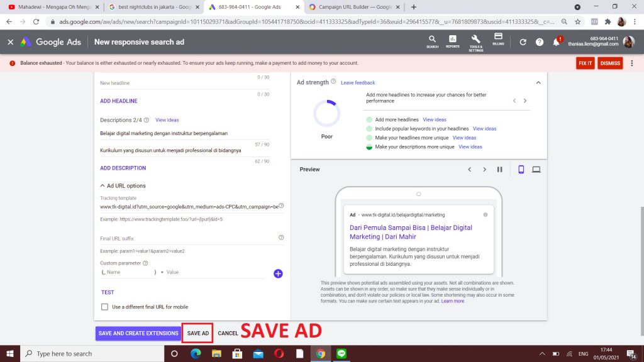Viewport: 644px width, 362px height.
Task: Click the FIX IT button in the alert
Action: pyautogui.click(x=585, y=63)
